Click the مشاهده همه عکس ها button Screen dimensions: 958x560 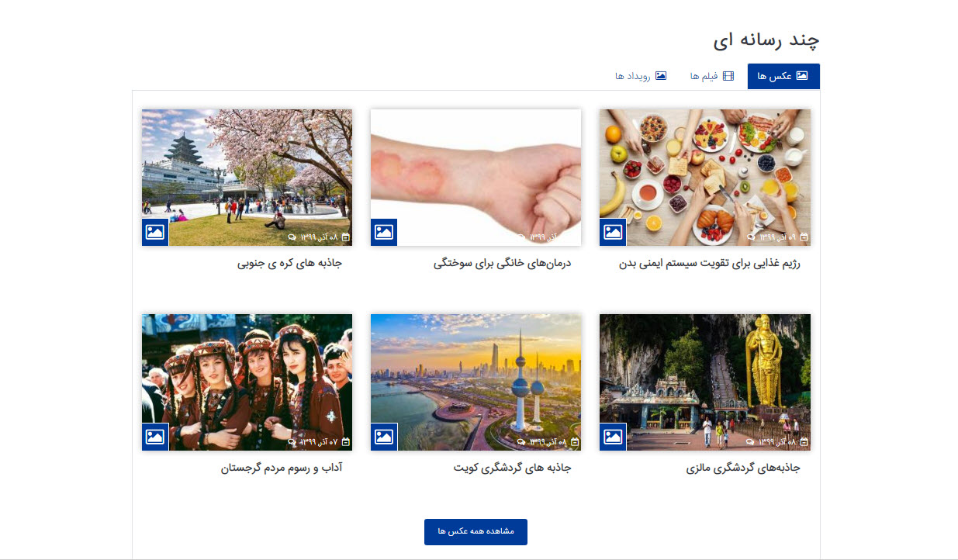(x=476, y=532)
